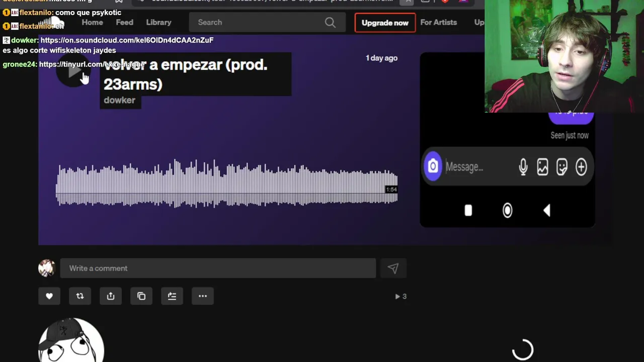Click the Seen just now status text
Image resolution: width=644 pixels, height=362 pixels.
tap(570, 135)
